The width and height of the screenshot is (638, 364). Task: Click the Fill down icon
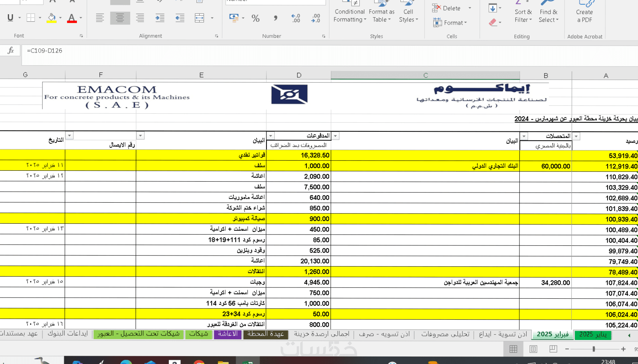click(x=493, y=8)
